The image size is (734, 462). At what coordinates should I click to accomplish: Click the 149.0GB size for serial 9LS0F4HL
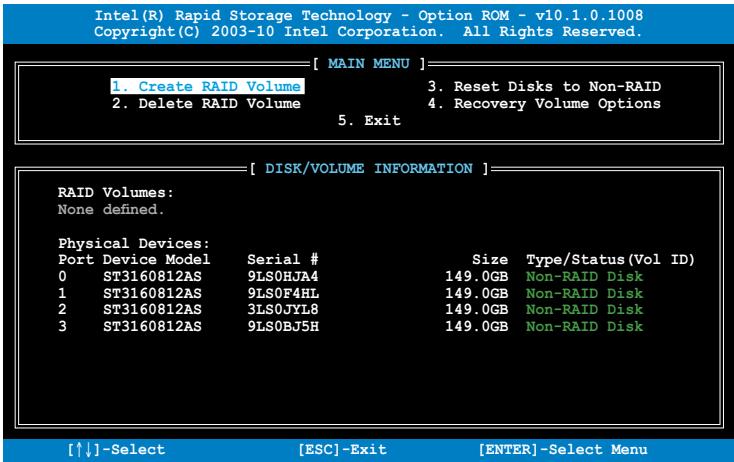477,293
